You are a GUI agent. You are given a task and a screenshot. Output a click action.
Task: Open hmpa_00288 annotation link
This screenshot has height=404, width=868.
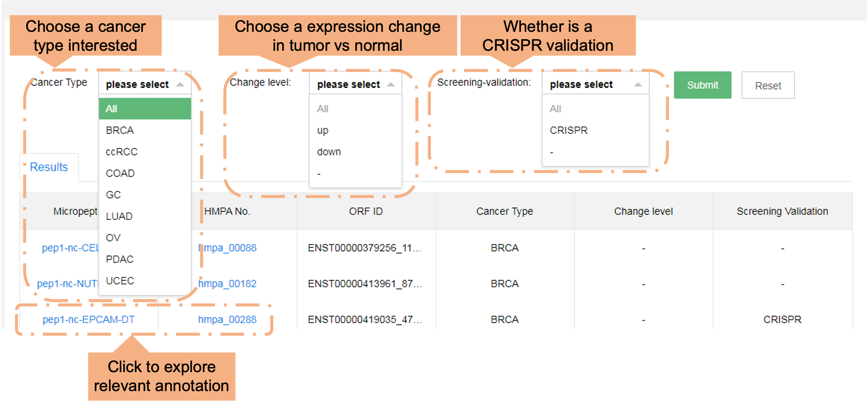pos(227,320)
